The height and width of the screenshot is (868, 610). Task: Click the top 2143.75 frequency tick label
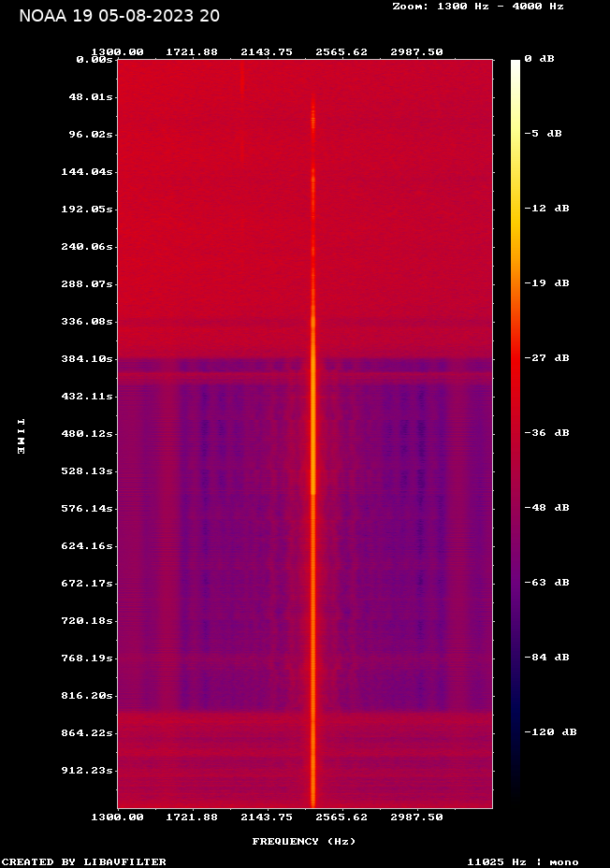pyautogui.click(x=267, y=52)
